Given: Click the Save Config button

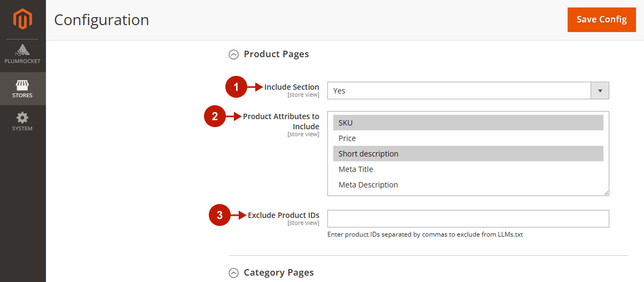Looking at the screenshot, I should 601,20.
